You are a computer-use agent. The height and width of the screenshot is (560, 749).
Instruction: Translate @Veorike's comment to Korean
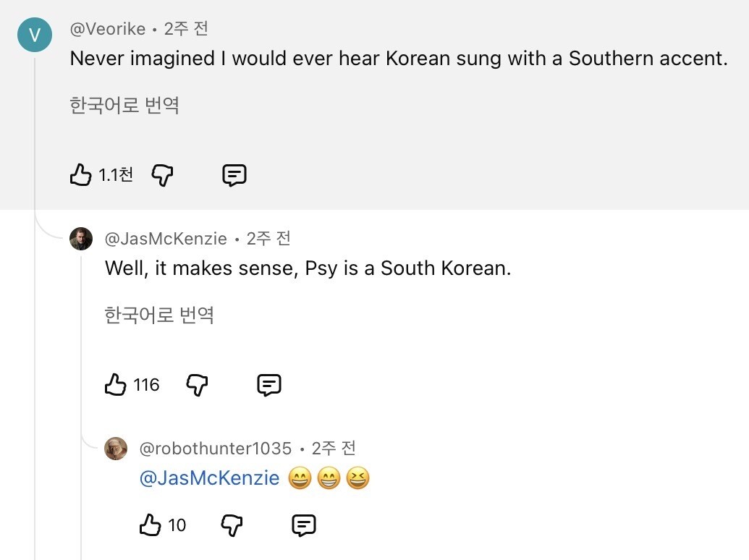click(x=124, y=106)
